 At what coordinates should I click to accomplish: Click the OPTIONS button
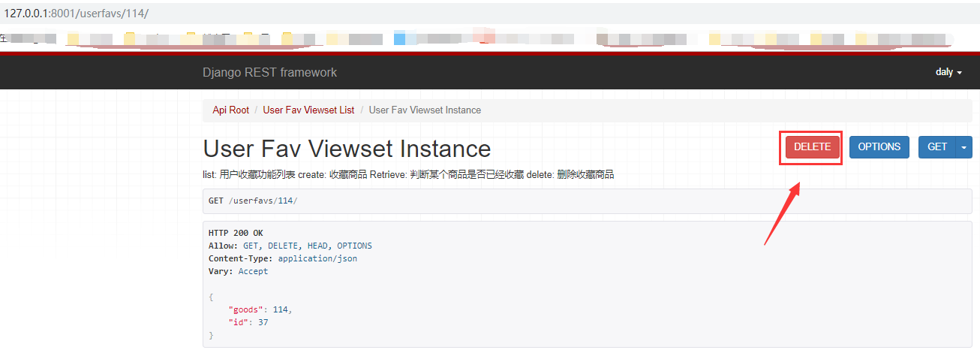point(879,147)
